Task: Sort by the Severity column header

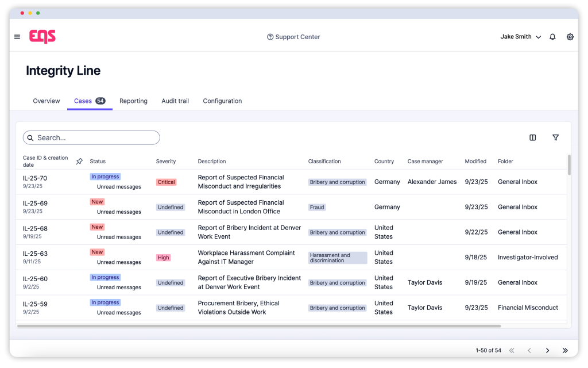Action: point(166,162)
